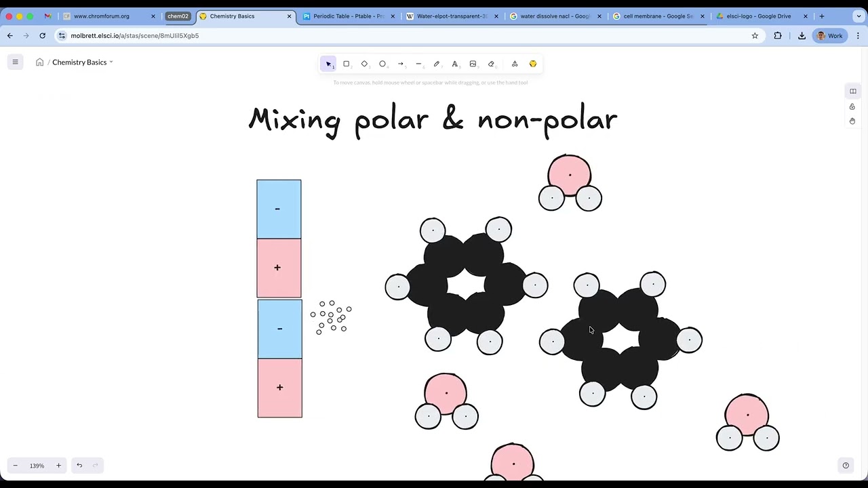Viewport: 868px width, 488px height.
Task: Open the Work profile button
Action: [829, 36]
